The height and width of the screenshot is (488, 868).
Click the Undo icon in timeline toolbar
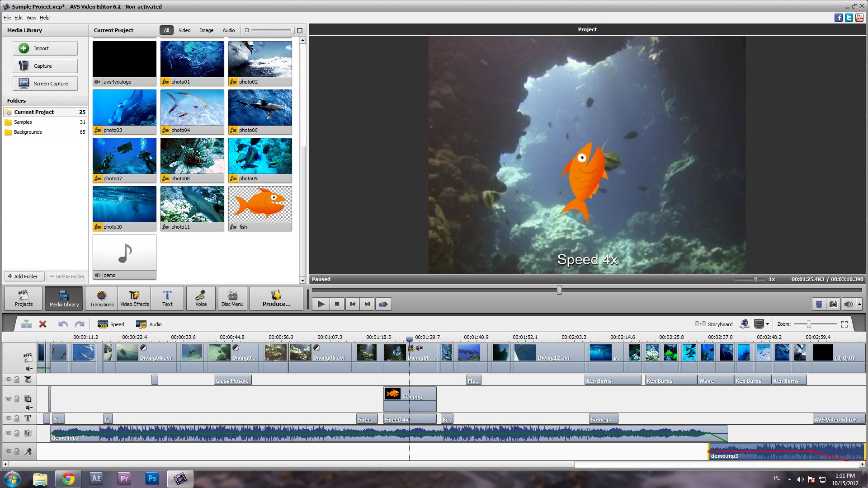(64, 324)
